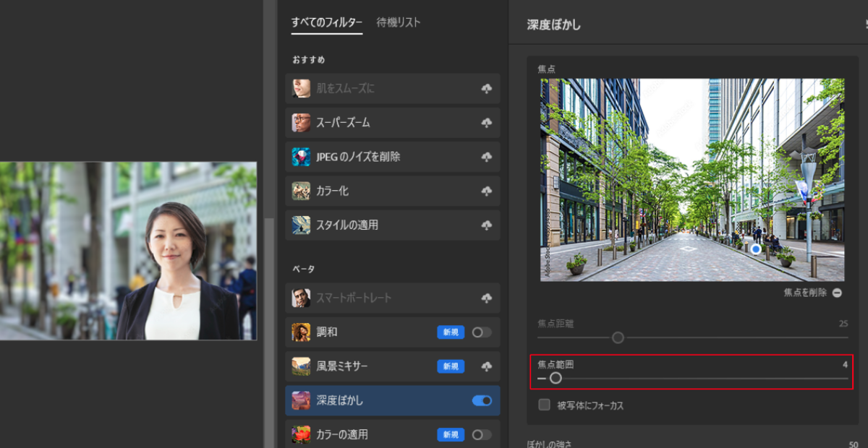The height and width of the screenshot is (448, 868).
Task: Select the スーパーズーム filter label
Action: (343, 123)
